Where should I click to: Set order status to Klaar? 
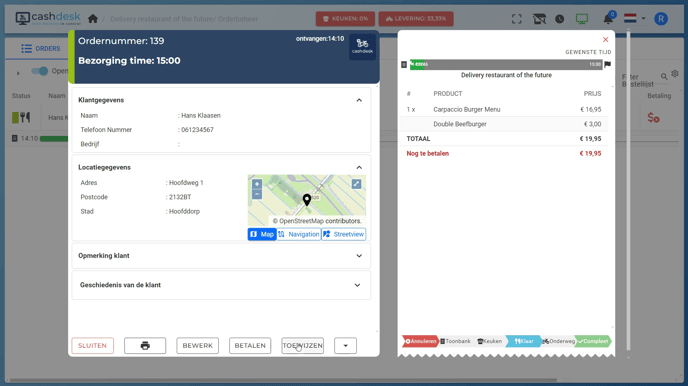524,341
